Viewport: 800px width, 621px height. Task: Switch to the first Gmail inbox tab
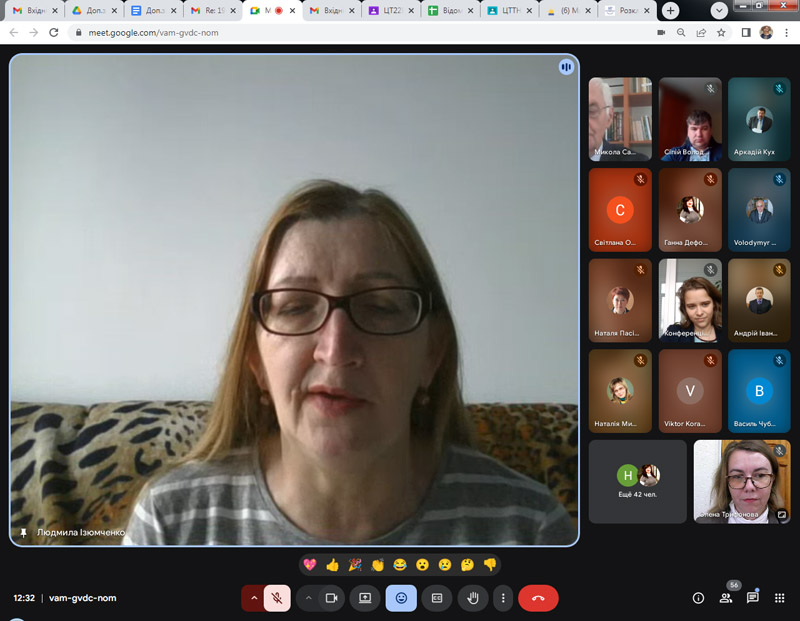click(x=33, y=11)
